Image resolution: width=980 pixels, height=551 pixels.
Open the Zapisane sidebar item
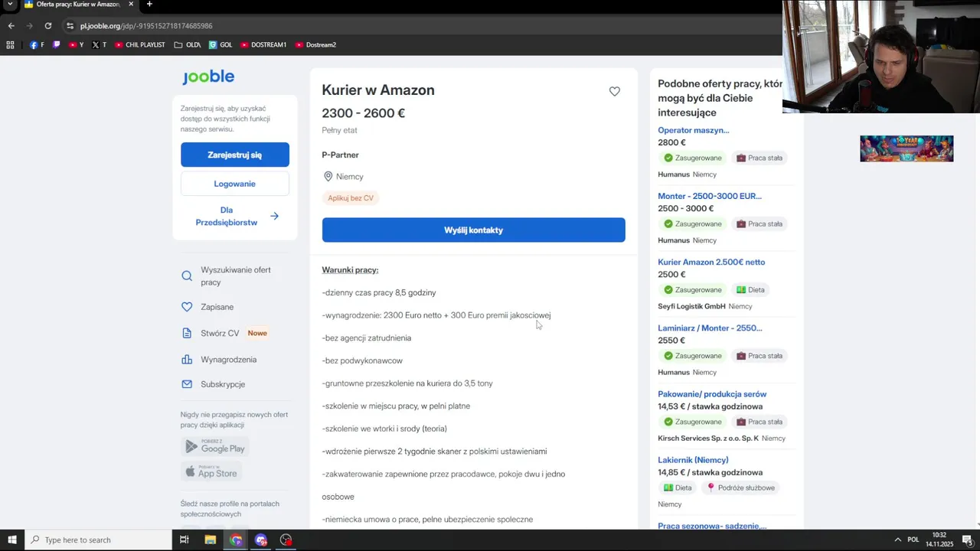[x=217, y=307]
